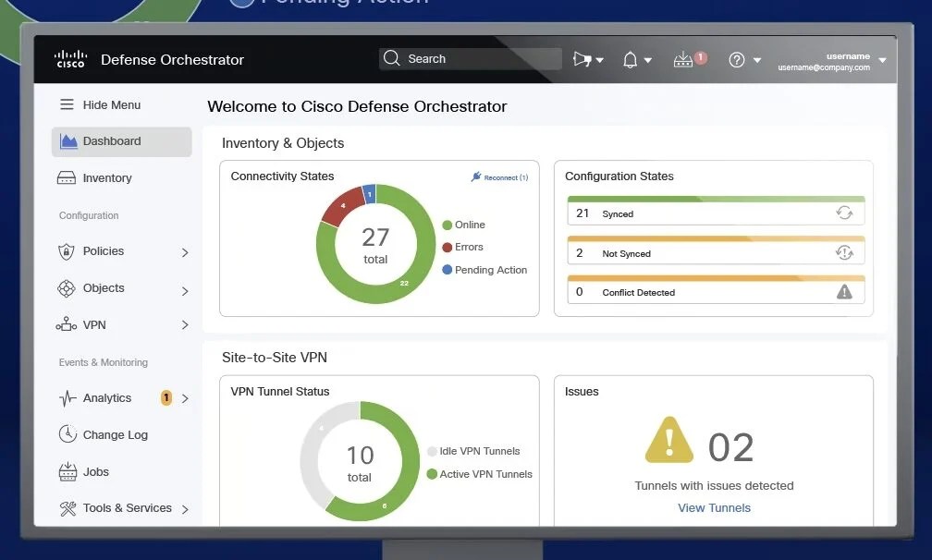932x560 pixels.
Task: Click the VPN network icon
Action: (66, 324)
